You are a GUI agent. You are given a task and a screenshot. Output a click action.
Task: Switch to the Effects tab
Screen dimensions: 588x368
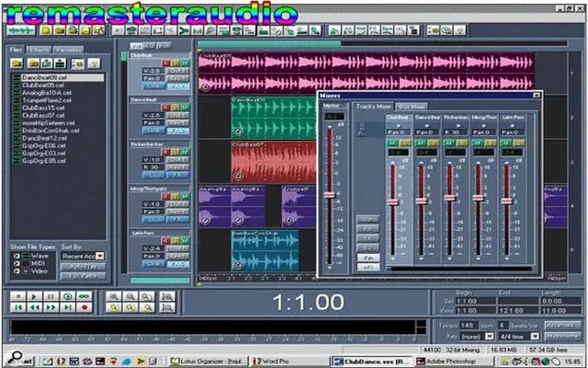39,50
